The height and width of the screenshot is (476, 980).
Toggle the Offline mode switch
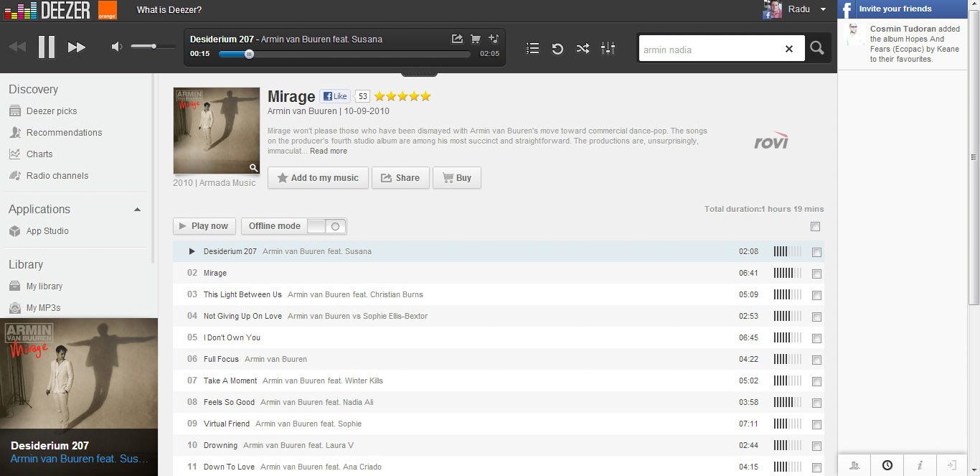[x=326, y=226]
